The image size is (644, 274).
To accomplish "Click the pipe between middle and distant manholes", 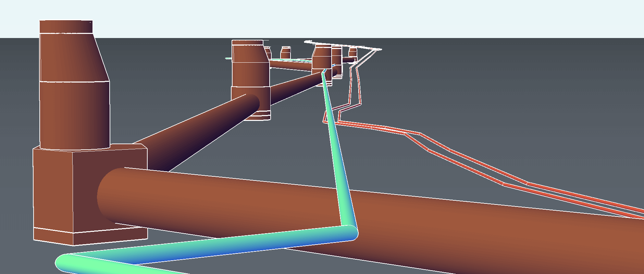I will tap(295, 86).
